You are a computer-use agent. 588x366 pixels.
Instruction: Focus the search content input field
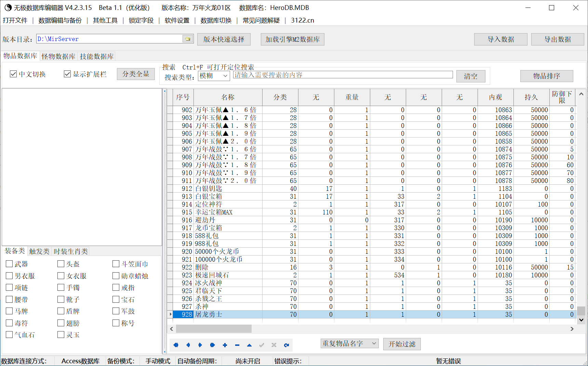pyautogui.click(x=343, y=75)
